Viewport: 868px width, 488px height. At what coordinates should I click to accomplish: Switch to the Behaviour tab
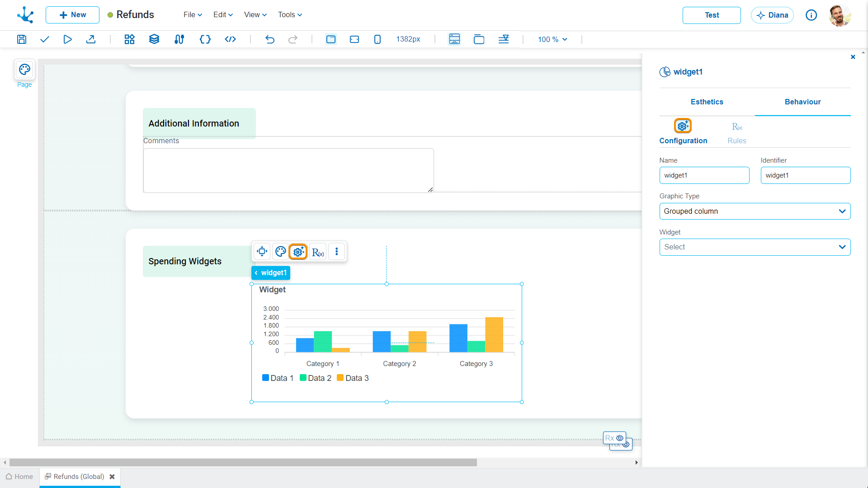pyautogui.click(x=803, y=102)
